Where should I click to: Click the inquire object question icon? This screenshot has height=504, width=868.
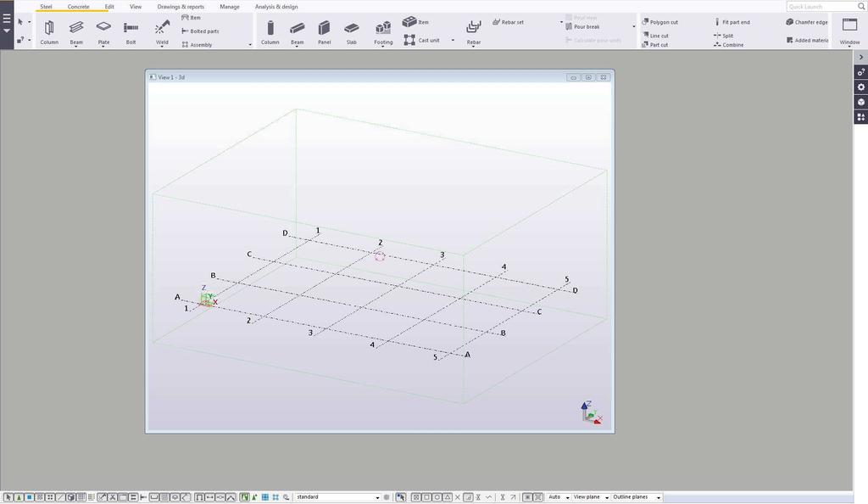click(20, 40)
